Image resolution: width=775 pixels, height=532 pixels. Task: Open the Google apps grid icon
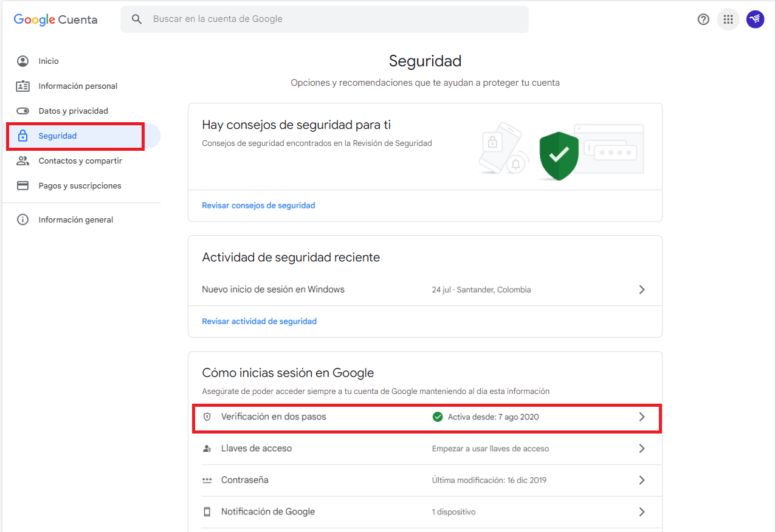pyautogui.click(x=728, y=19)
